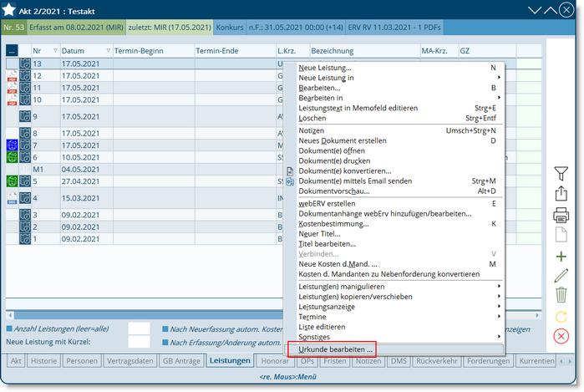
Task: Click the printer icon in right toolbar
Action: click(561, 215)
